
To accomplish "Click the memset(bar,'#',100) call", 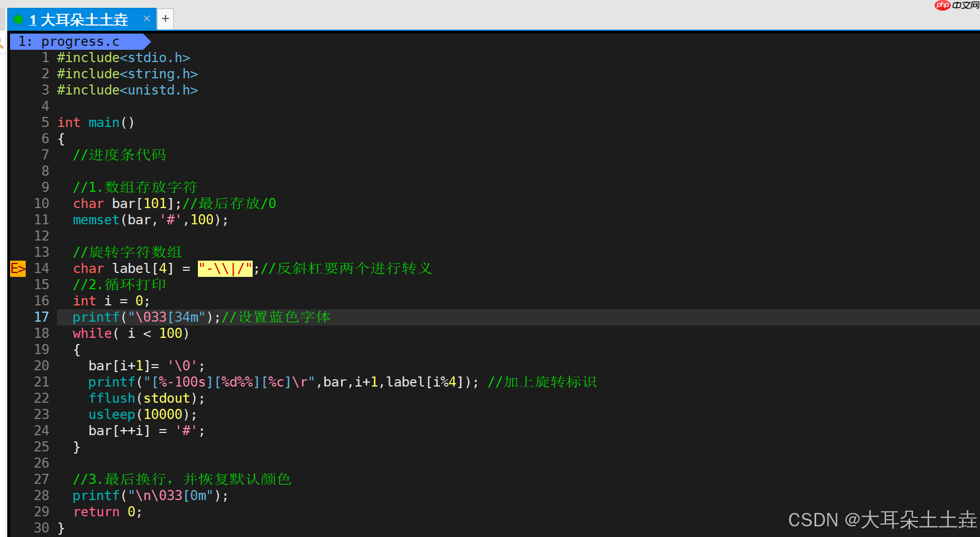I will [149, 219].
